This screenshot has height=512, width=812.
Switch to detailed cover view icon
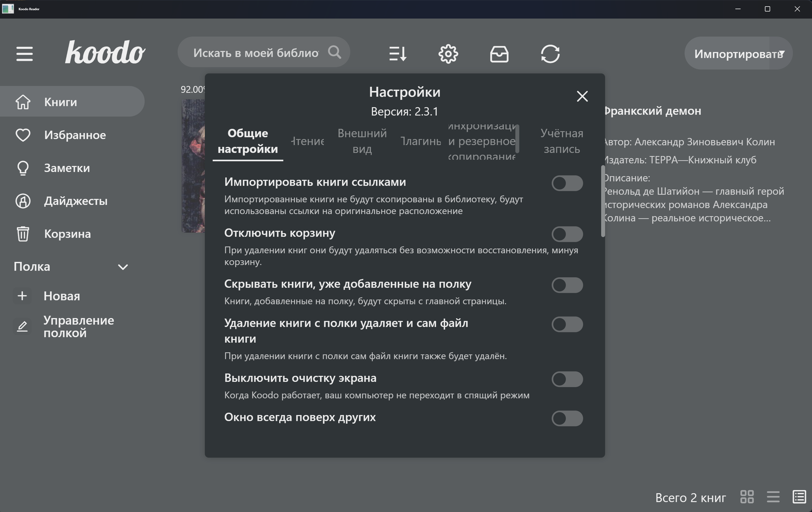click(799, 497)
